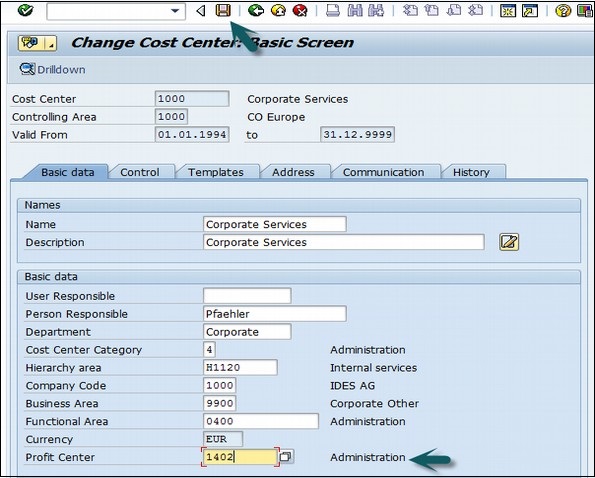Click the Find binoculars icon
The width and height of the screenshot is (595, 478).
pyautogui.click(x=355, y=11)
